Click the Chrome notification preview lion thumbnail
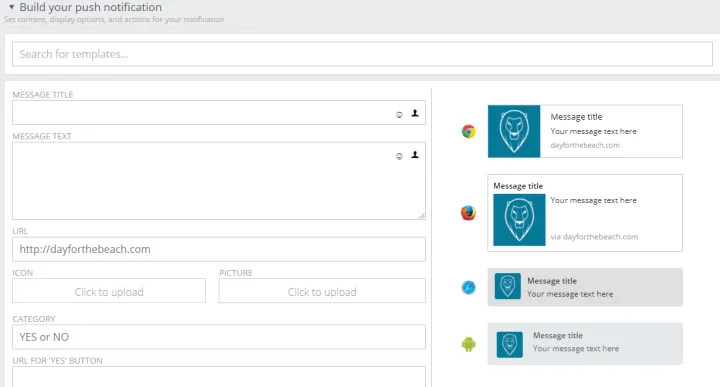720x387 pixels. tap(514, 131)
